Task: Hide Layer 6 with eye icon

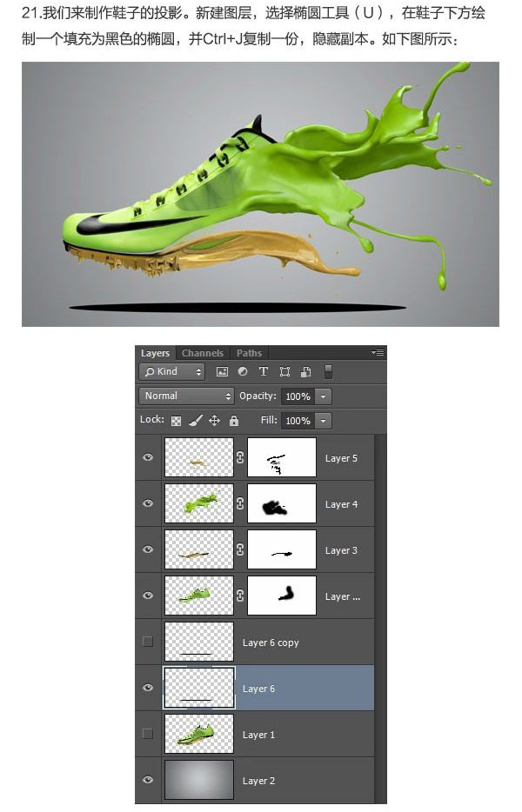Action: coord(148,688)
